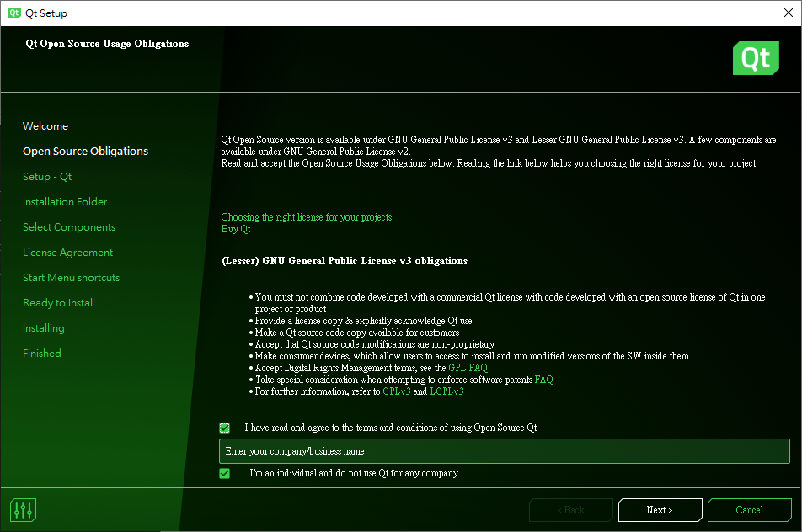
Task: Close the Qt Setup window
Action: coord(789,13)
